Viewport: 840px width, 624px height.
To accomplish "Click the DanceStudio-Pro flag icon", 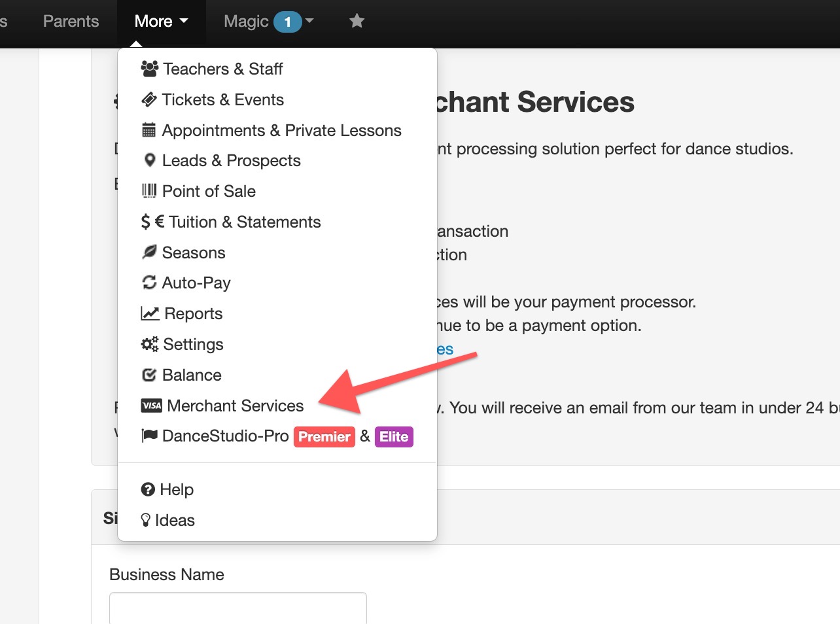I will point(150,436).
